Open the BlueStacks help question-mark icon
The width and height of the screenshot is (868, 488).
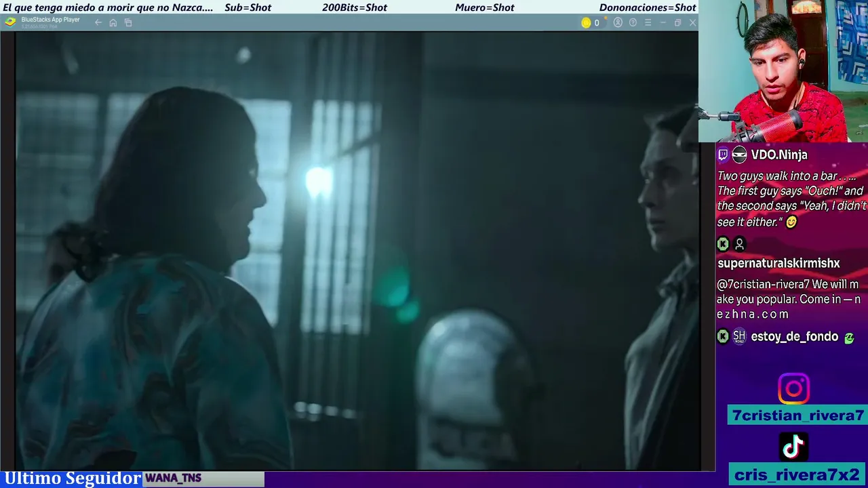(x=633, y=22)
